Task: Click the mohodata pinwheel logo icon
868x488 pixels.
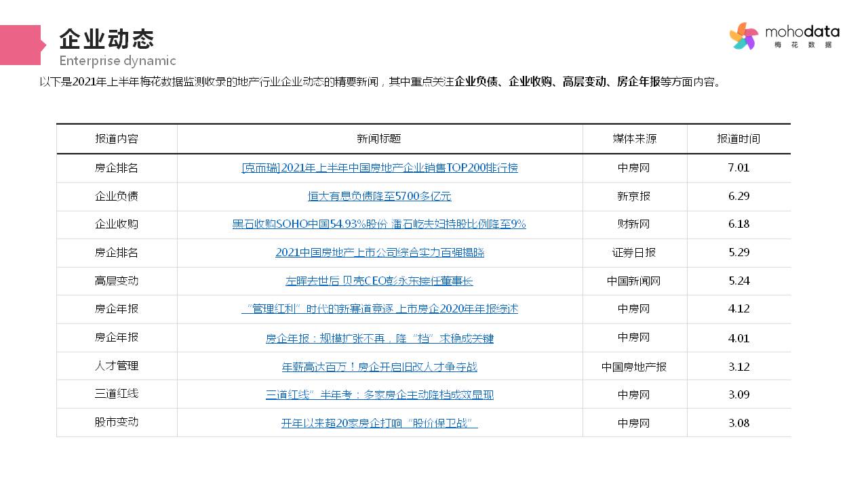Action: point(744,36)
